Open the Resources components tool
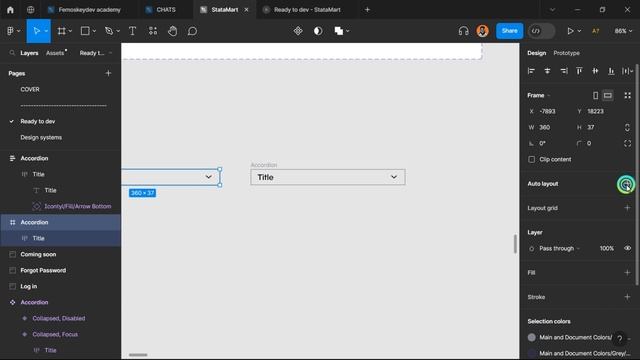640x360 pixels. (153, 31)
